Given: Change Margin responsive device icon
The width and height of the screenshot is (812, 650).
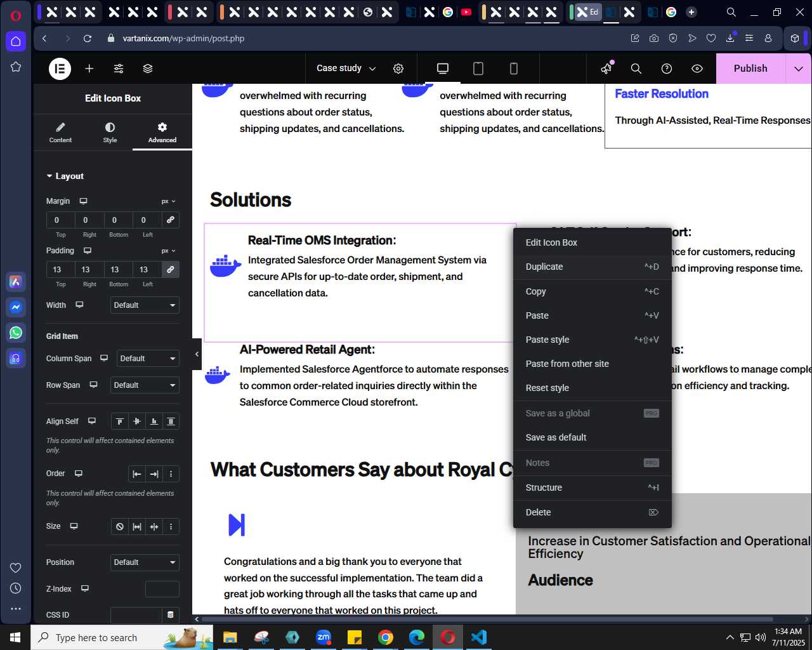Looking at the screenshot, I should 83,201.
